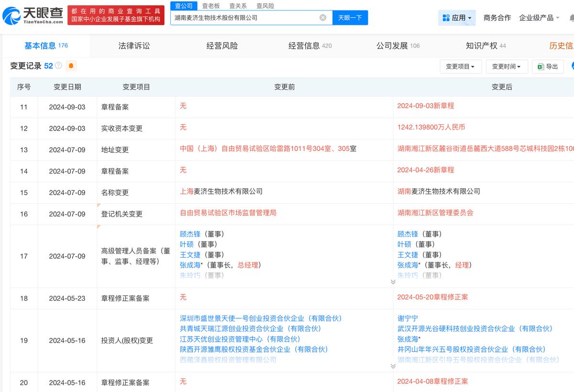Image resolution: width=574 pixels, height=392 pixels.
Task: Open 共青城天瑞江源创业投资合伙企业 link
Action: click(251, 329)
